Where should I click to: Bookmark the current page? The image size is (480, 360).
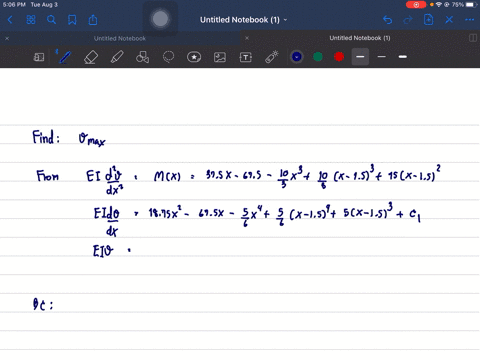pyautogui.click(x=72, y=20)
